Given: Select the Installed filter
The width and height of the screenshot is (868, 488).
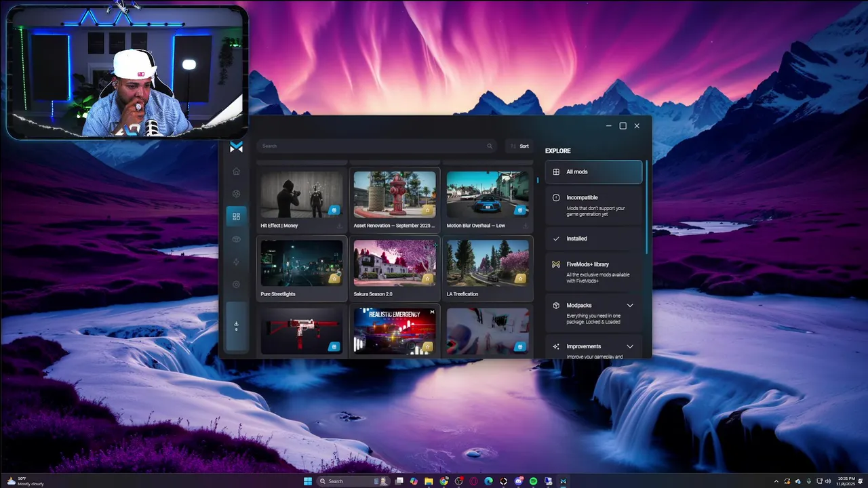Looking at the screenshot, I should click(593, 239).
